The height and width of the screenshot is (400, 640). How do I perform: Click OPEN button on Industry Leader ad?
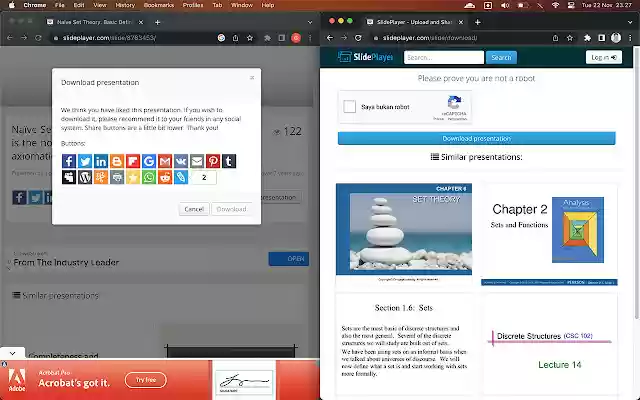click(289, 259)
